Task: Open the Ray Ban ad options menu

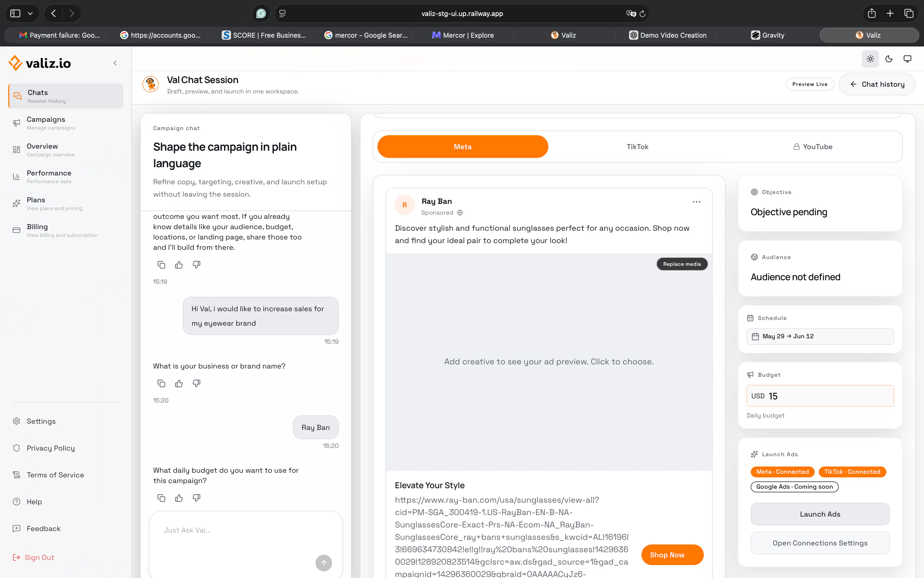Action: tap(696, 202)
